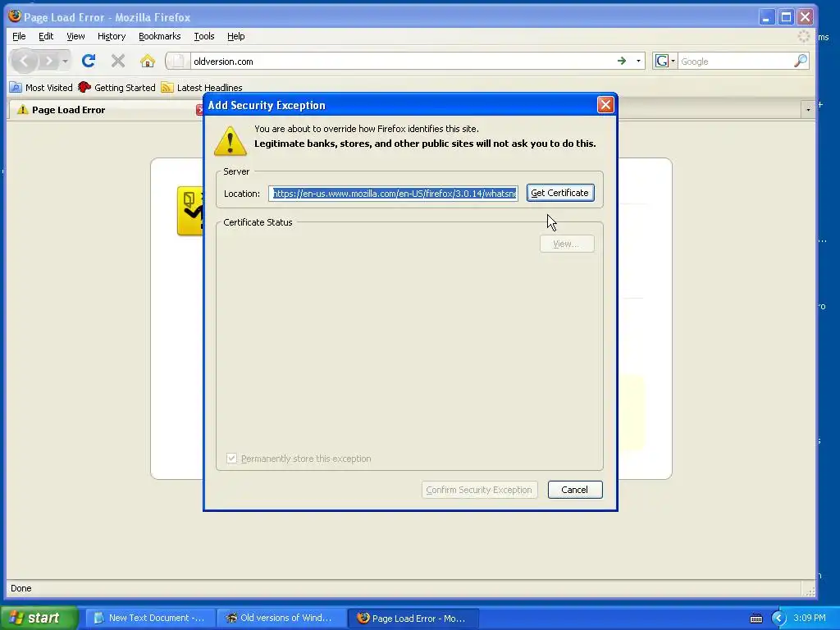Click the 3:09 PM system clock

point(810,618)
